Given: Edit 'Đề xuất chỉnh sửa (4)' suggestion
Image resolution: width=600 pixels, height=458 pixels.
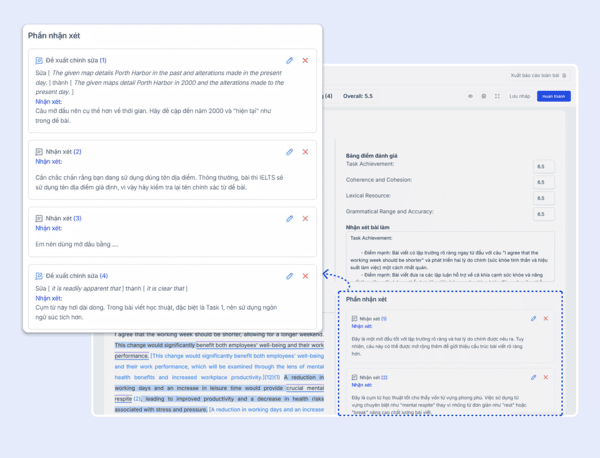Looking at the screenshot, I should [x=290, y=275].
